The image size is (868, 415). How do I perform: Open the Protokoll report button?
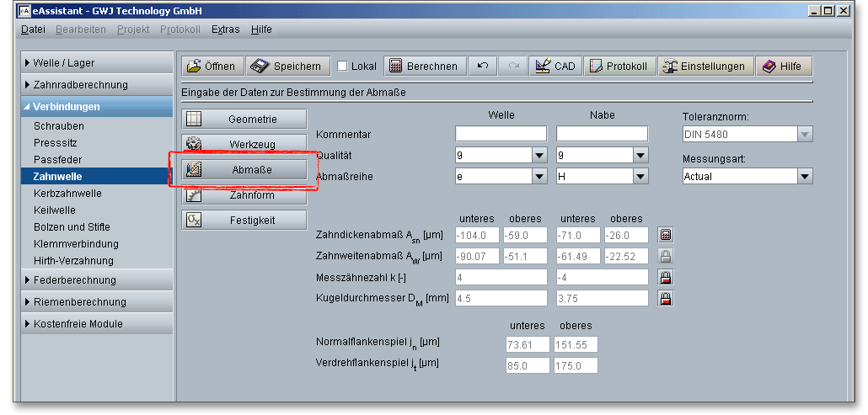[x=619, y=67]
